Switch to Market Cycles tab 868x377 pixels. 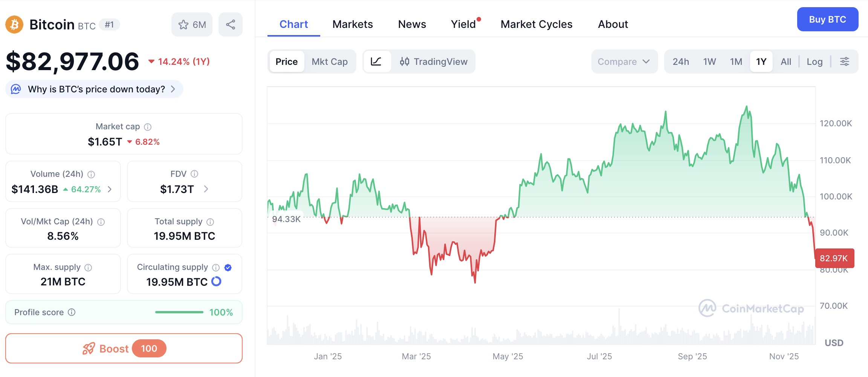pos(536,24)
